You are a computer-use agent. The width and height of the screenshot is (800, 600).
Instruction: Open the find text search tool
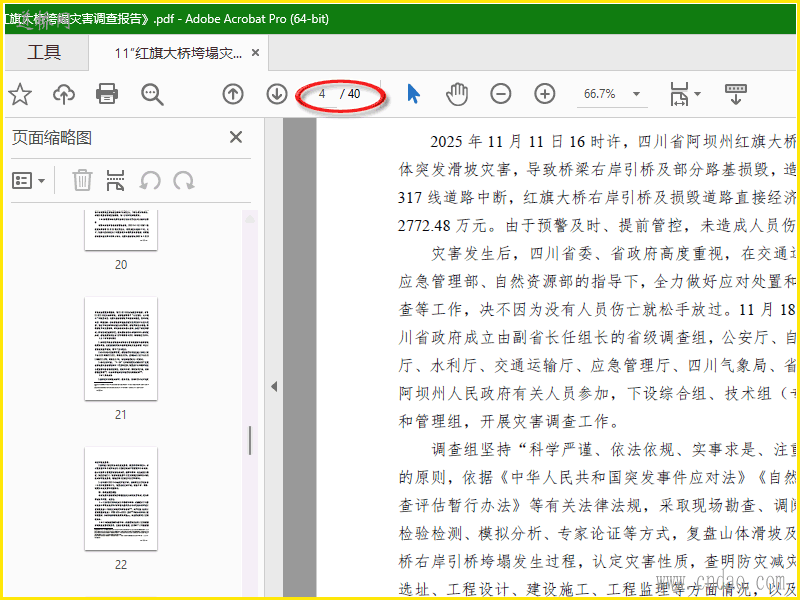152,94
